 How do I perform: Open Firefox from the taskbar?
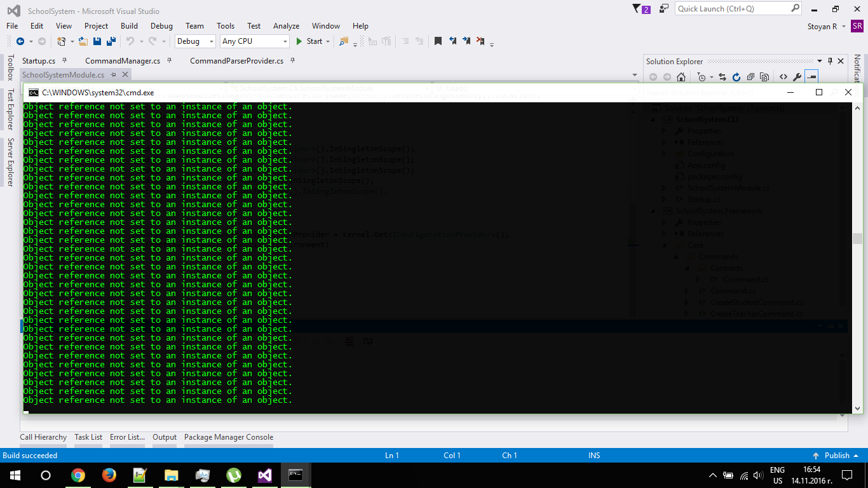coord(109,475)
